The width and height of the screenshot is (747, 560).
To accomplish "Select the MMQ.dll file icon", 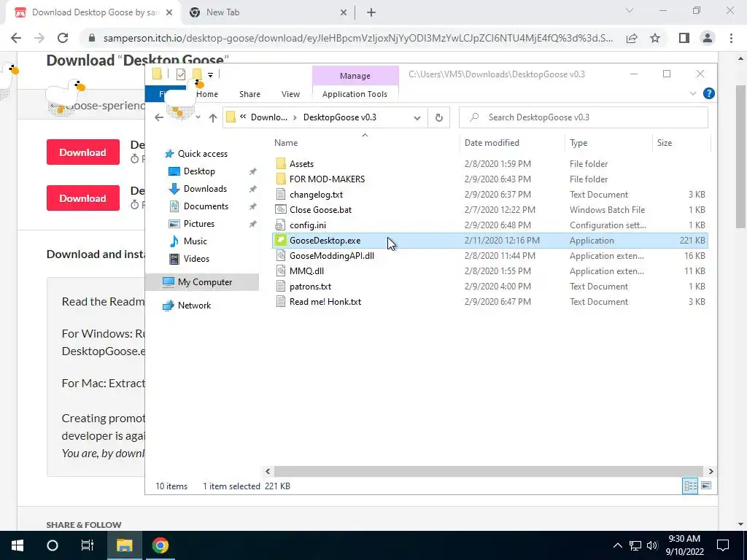I will click(x=281, y=271).
